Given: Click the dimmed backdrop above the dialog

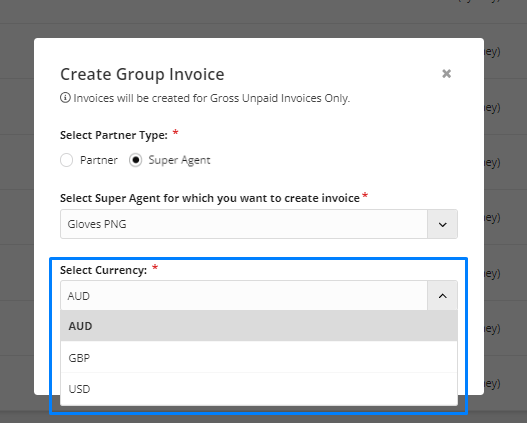Looking at the screenshot, I should click(x=235, y=17).
